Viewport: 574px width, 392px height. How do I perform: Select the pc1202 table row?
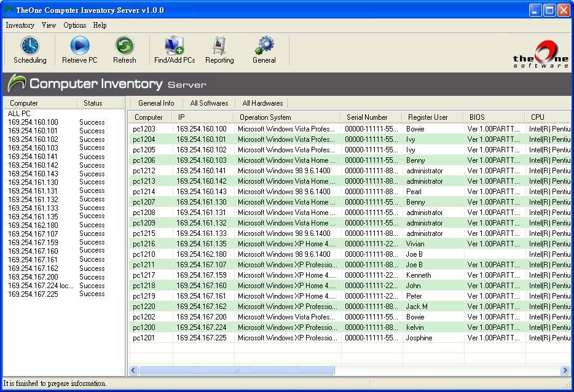(351, 317)
